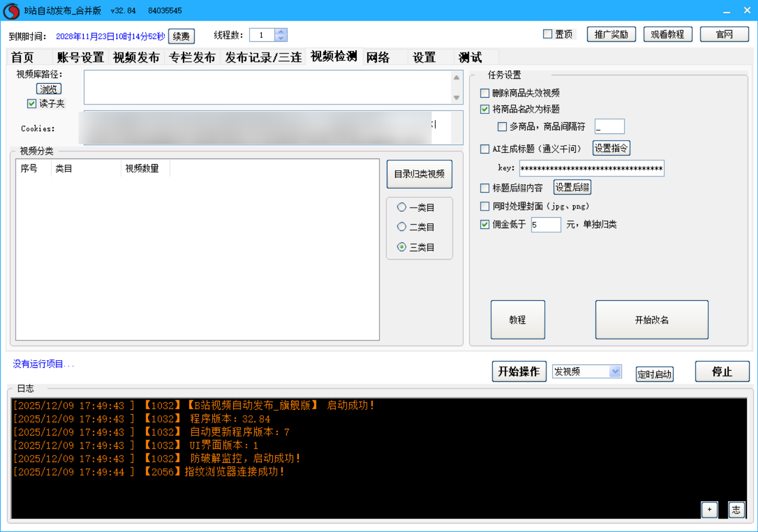Click the '+' button in log panel
This screenshot has height=532, width=758.
(709, 509)
